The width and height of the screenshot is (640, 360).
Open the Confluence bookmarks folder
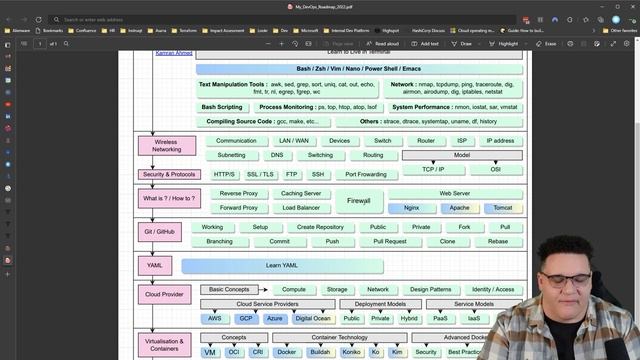coord(82,31)
